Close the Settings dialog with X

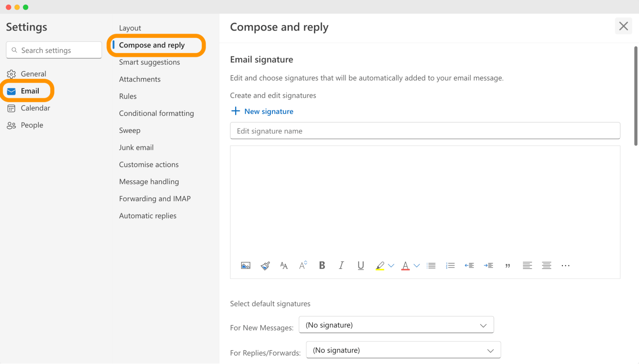coord(623,26)
